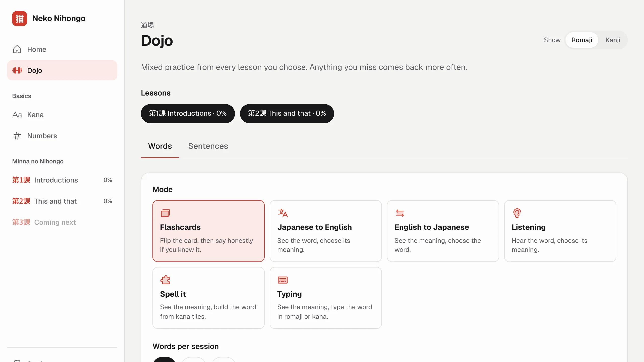
Task: Select the Dojo dumbbell icon in sidebar
Action: tap(17, 70)
